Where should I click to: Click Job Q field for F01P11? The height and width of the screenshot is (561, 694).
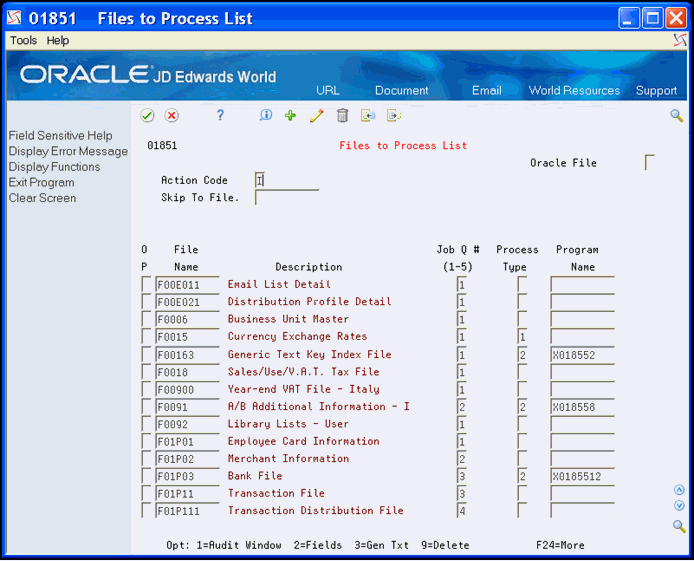(x=462, y=493)
